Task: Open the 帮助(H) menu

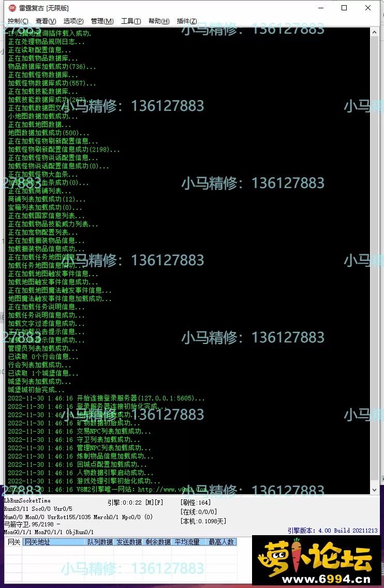Action: (x=159, y=21)
